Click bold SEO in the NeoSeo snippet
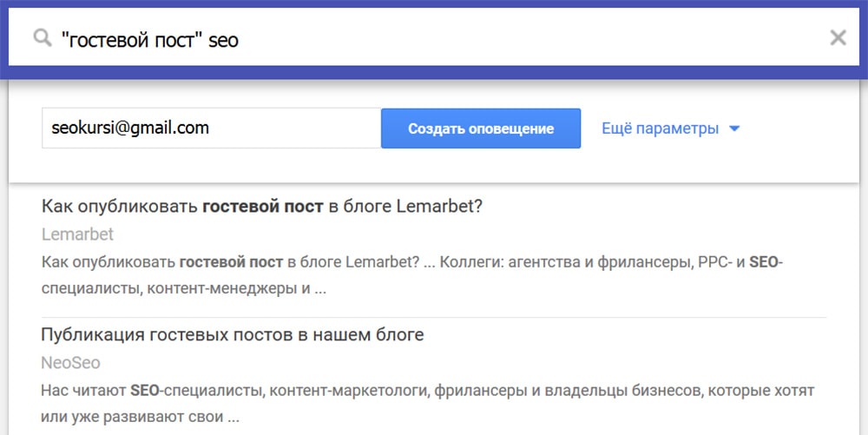 [x=145, y=391]
